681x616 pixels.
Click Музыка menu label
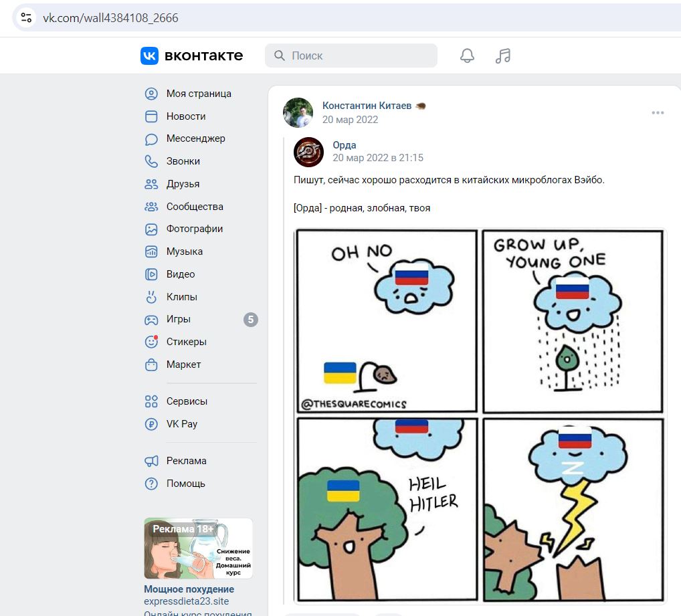pyautogui.click(x=185, y=251)
